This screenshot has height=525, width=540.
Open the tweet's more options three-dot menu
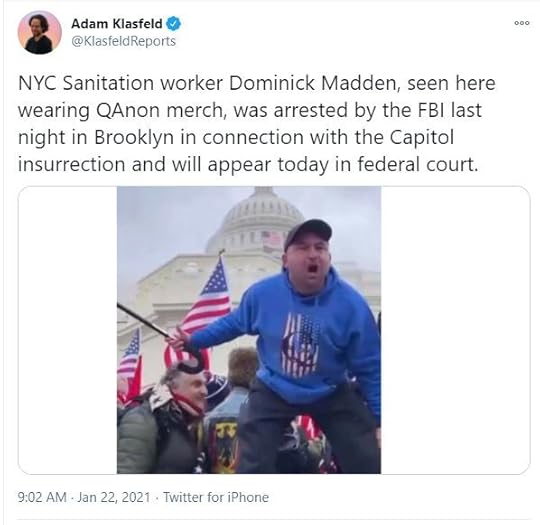point(522,23)
